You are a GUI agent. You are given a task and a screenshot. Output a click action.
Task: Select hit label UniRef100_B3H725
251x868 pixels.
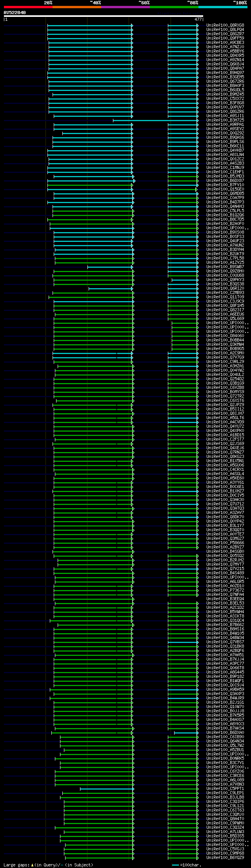[225, 120]
